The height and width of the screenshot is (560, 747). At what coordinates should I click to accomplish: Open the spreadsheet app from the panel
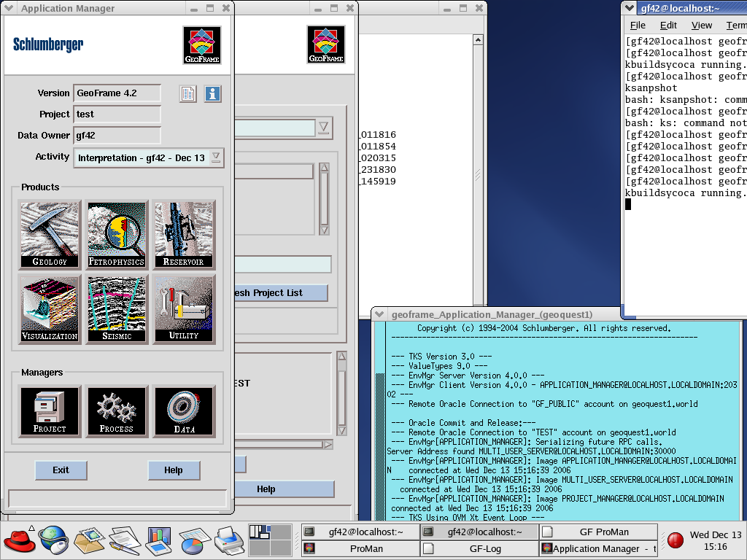pyautogui.click(x=194, y=540)
